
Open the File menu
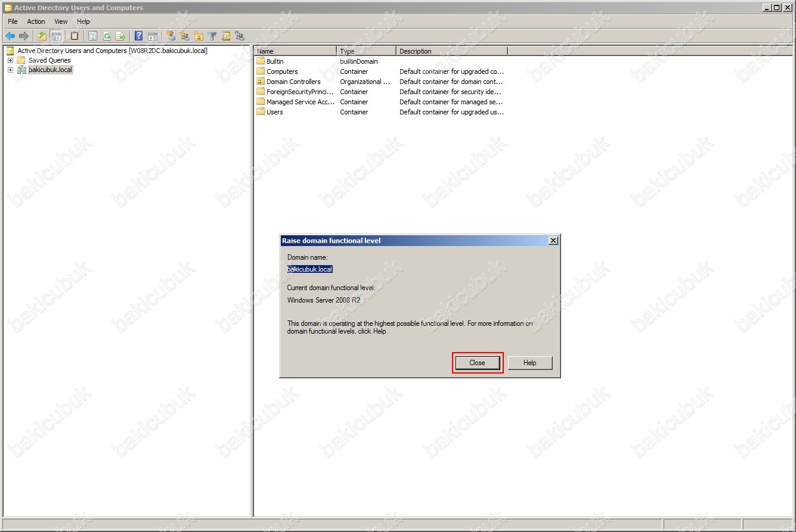(13, 21)
